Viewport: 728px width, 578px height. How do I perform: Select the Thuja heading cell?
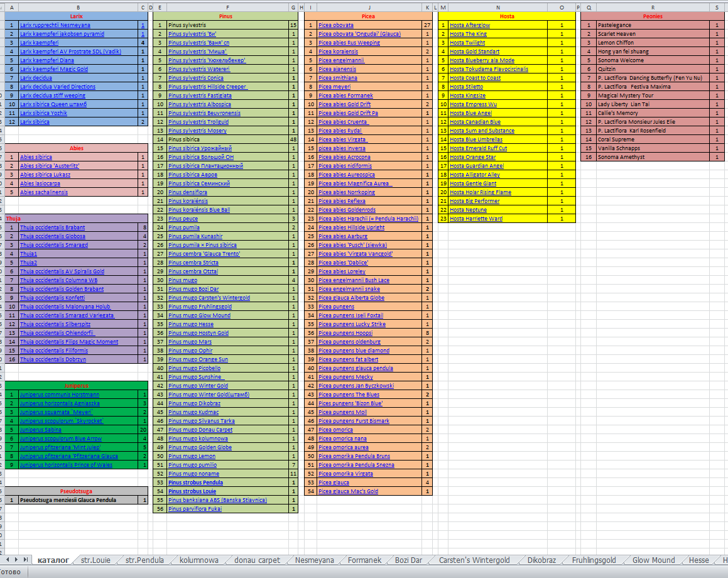(76, 219)
